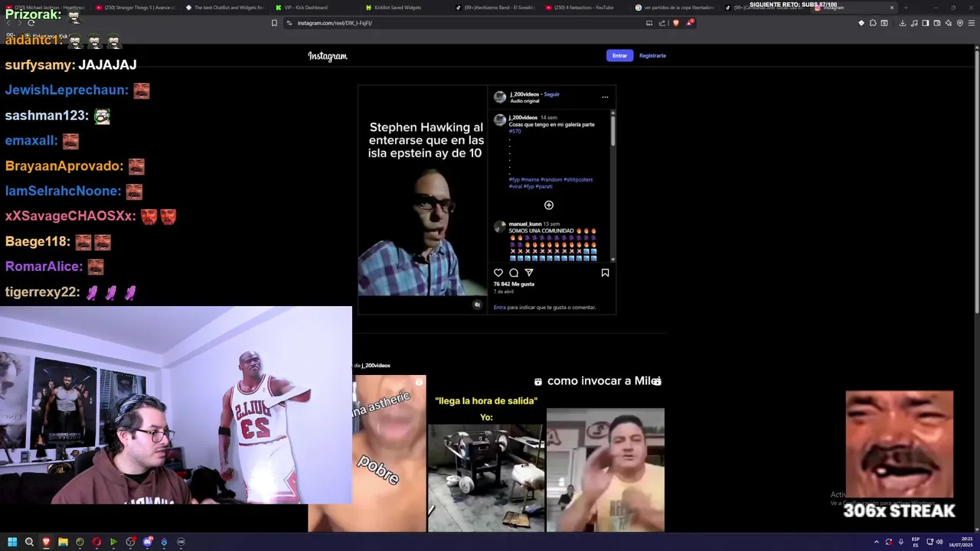
Task: Open the #meme hashtag
Action: (x=530, y=179)
